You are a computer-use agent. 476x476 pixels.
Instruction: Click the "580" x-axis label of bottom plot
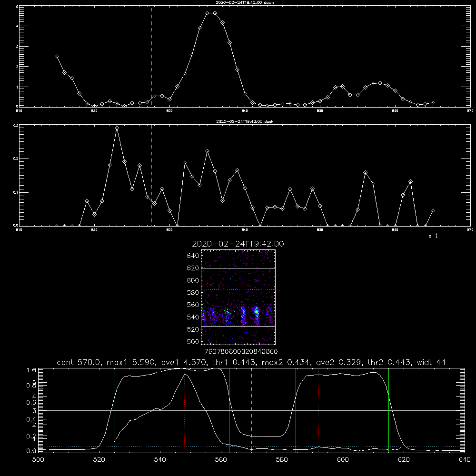pyautogui.click(x=282, y=460)
